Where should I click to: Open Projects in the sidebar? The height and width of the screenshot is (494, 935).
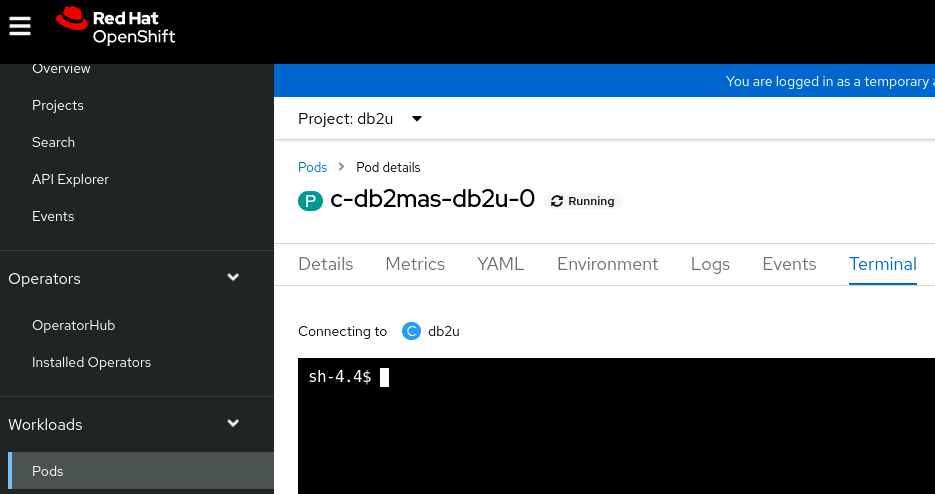pyautogui.click(x=58, y=105)
